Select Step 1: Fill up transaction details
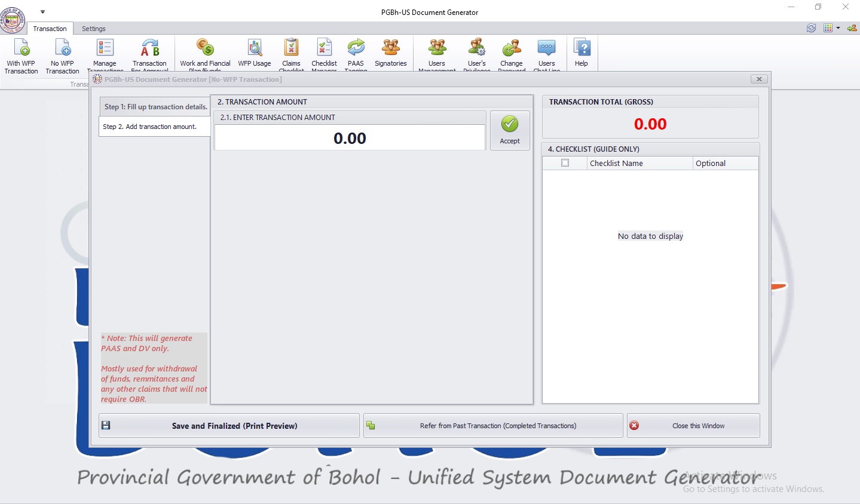 [x=155, y=107]
